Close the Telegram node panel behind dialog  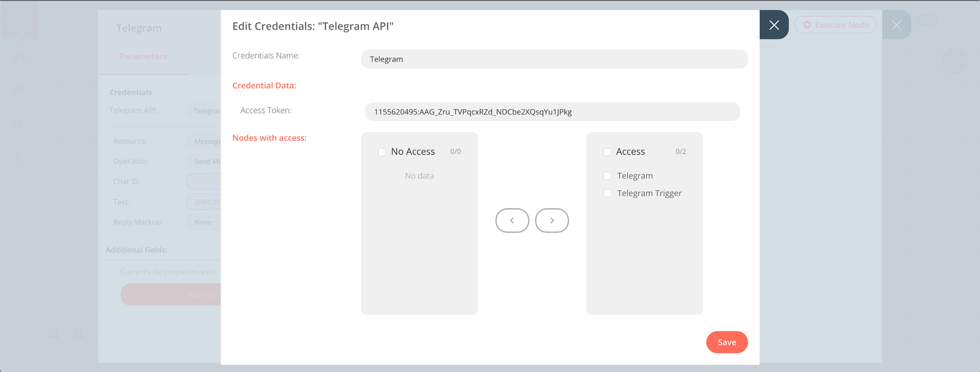point(897,25)
